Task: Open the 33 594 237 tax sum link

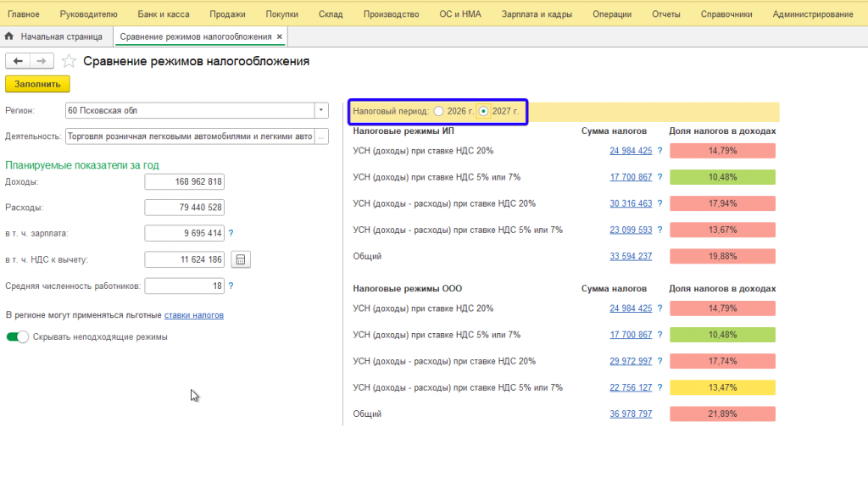Action: pyautogui.click(x=631, y=257)
